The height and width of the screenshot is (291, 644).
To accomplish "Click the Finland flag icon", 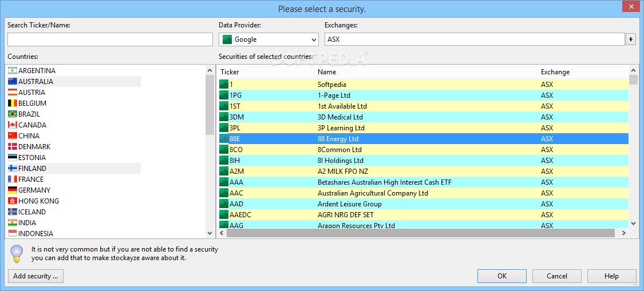I will point(13,168).
